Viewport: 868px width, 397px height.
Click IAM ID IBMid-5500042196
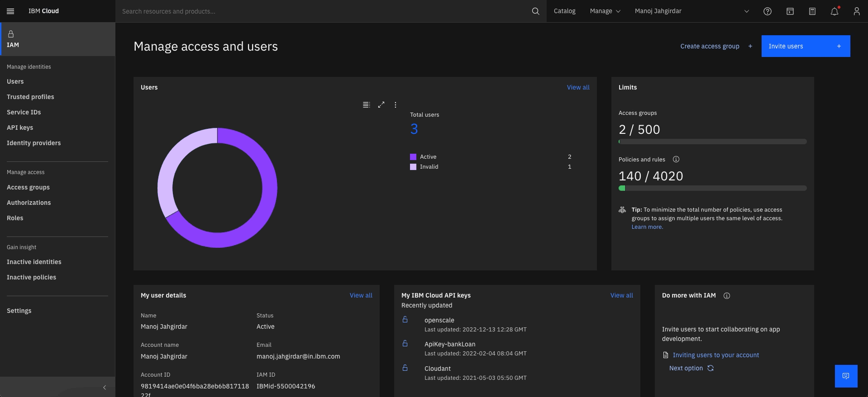click(286, 386)
